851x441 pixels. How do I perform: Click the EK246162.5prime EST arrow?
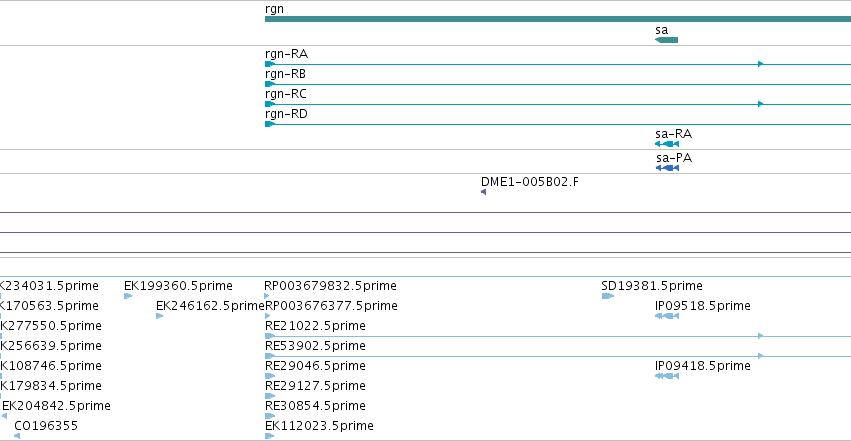pos(160,316)
